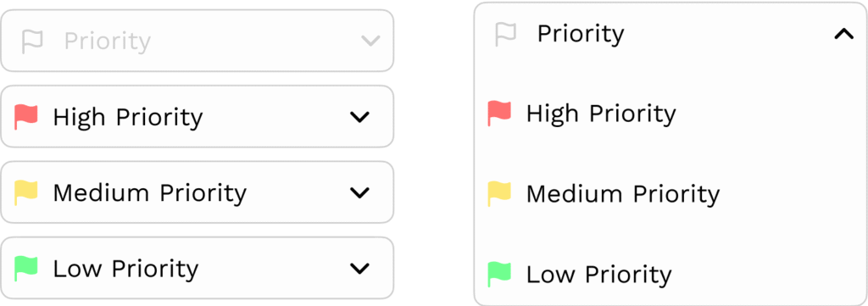The image size is (868, 306).
Task: Click the yellow flag in the Medium Priority selector
Action: (x=26, y=192)
